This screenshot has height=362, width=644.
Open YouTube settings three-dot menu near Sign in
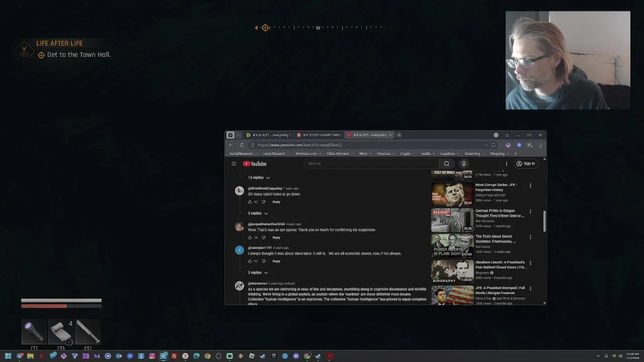point(507,163)
